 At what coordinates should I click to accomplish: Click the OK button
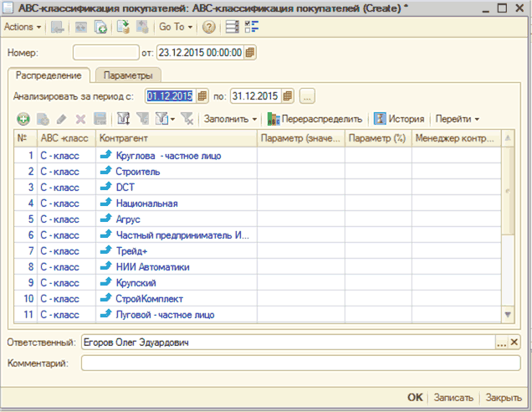pos(415,398)
